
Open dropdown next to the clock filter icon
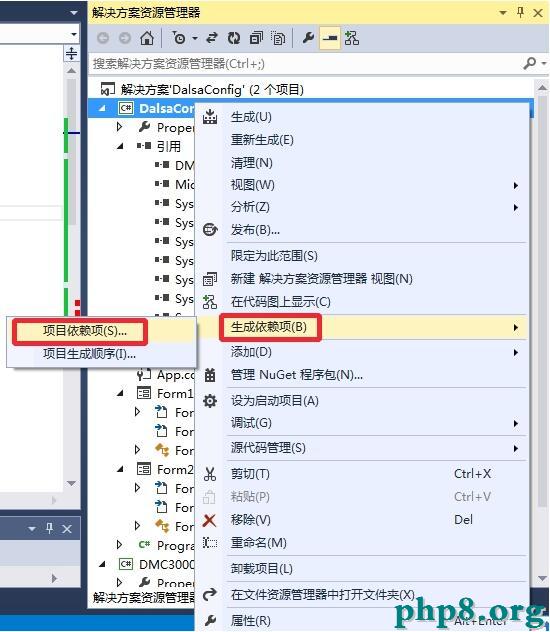coord(195,38)
